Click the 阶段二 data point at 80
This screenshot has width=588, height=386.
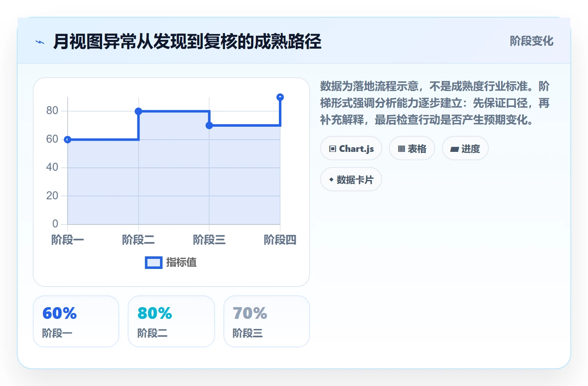pos(139,111)
